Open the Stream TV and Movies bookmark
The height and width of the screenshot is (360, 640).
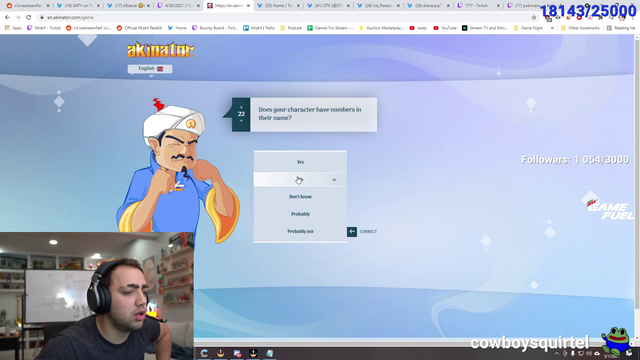click(x=485, y=28)
